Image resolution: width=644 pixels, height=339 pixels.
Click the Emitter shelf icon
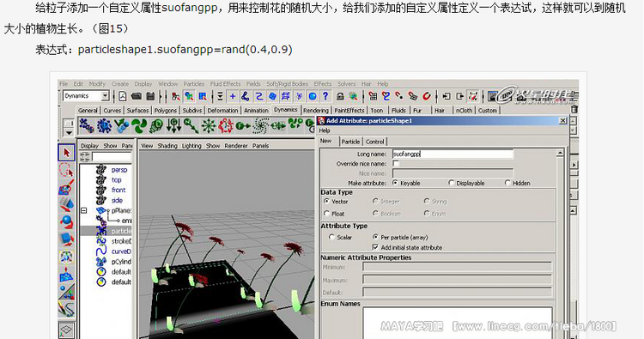point(104,125)
